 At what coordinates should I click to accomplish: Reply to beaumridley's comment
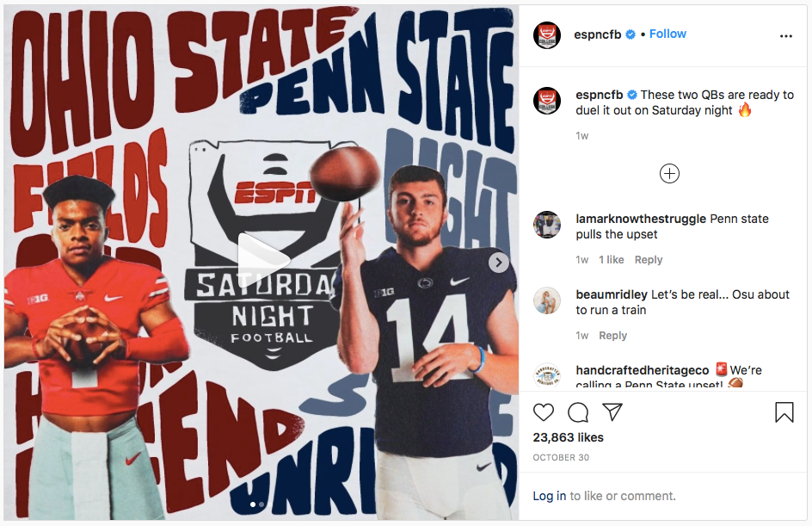pyautogui.click(x=612, y=336)
